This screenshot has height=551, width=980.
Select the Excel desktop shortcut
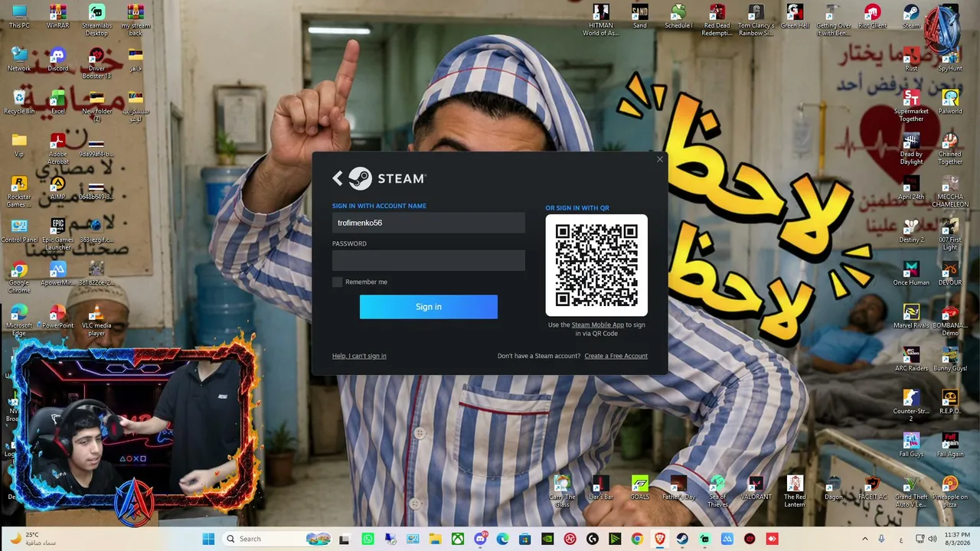(57, 103)
